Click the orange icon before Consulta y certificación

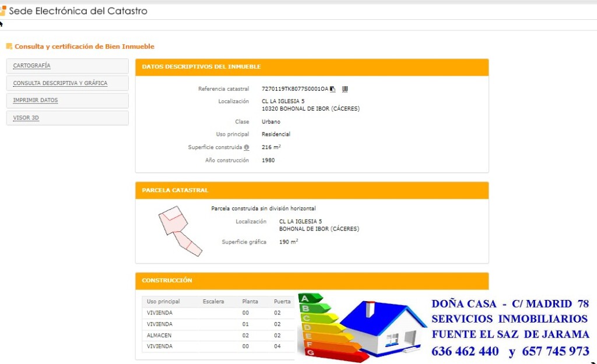9,47
